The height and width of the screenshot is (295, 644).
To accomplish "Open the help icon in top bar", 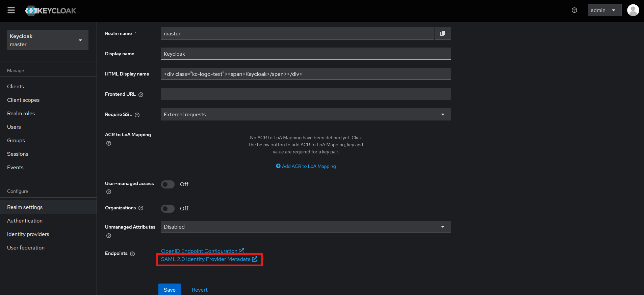I will tap(574, 10).
